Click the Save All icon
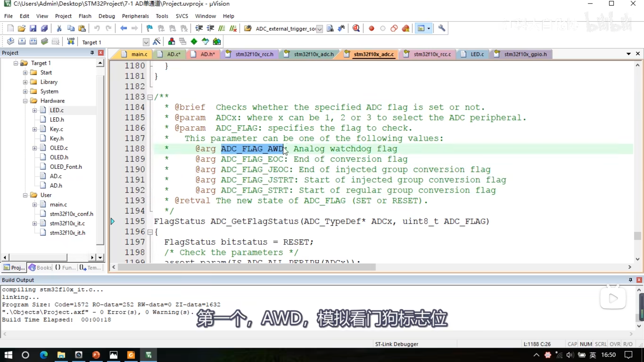This screenshot has height=362, width=644. 45,28
